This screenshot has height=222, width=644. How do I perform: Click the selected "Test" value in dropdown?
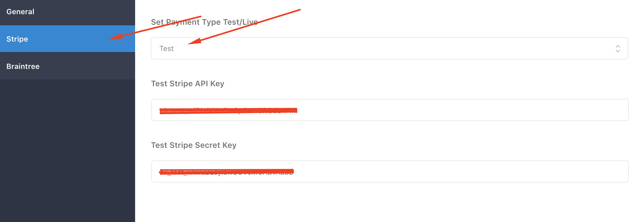point(166,49)
